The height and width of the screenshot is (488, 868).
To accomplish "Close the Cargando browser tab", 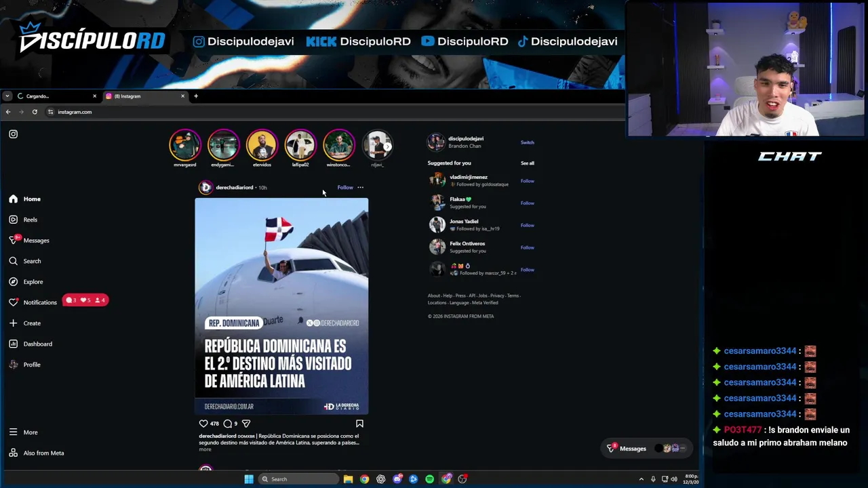I will coord(94,96).
